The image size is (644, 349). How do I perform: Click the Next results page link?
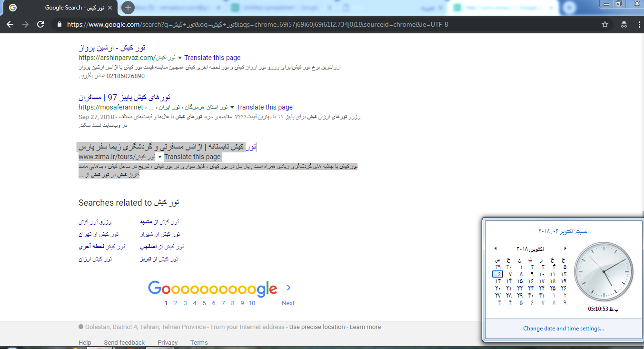[x=288, y=303]
